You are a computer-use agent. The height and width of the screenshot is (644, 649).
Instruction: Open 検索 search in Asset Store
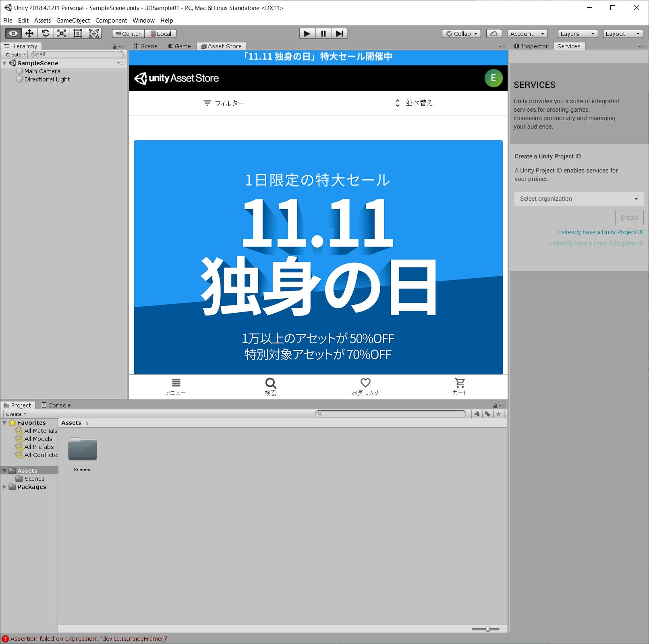(x=271, y=387)
